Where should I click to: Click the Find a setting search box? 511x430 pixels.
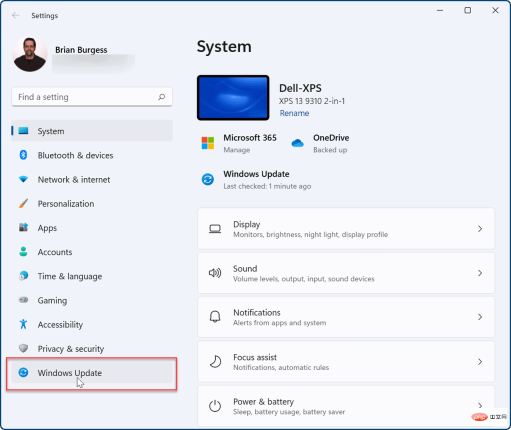click(x=92, y=97)
